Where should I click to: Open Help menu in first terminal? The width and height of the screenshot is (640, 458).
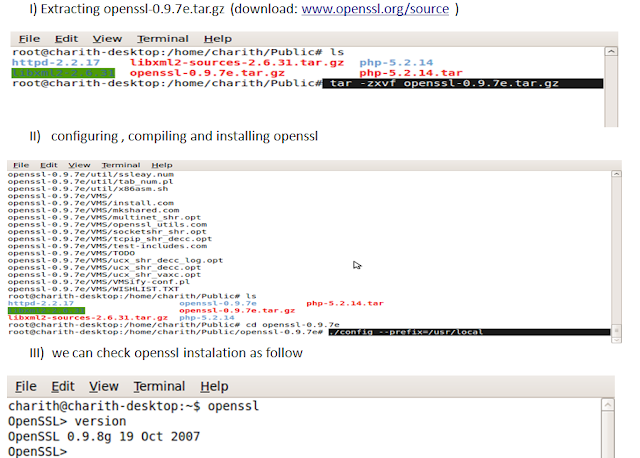pyautogui.click(x=218, y=39)
